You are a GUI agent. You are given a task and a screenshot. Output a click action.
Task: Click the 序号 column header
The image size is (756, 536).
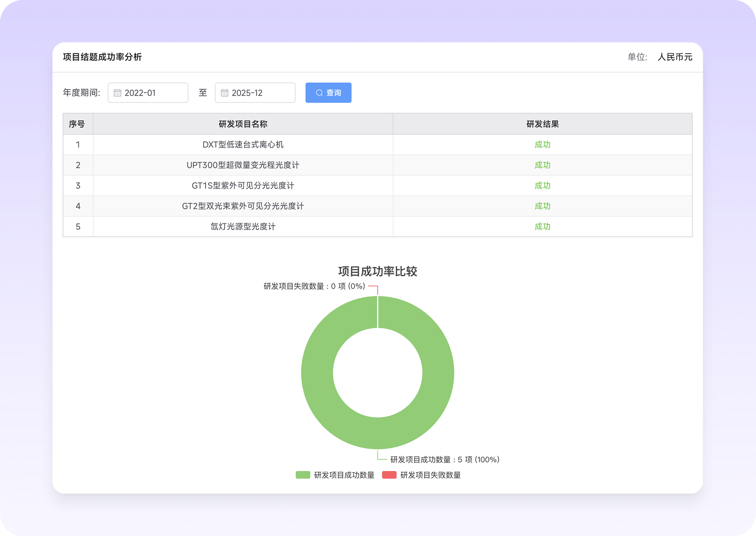point(77,124)
